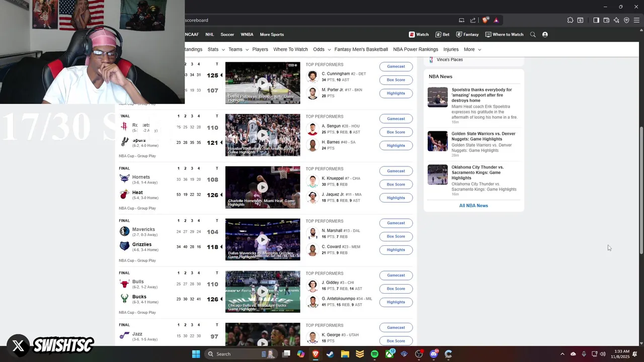The image size is (644, 362).
Task: Open NBA Power Rankings page
Action: [416, 49]
